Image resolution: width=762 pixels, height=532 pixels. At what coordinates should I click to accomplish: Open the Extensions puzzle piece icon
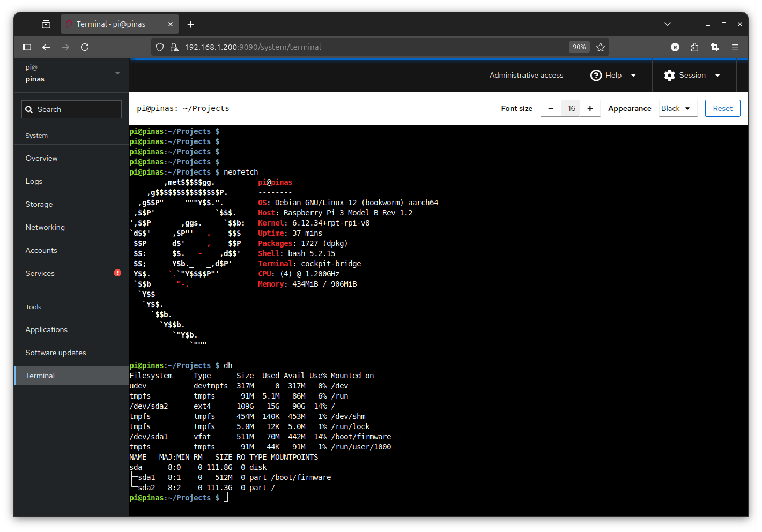(695, 47)
